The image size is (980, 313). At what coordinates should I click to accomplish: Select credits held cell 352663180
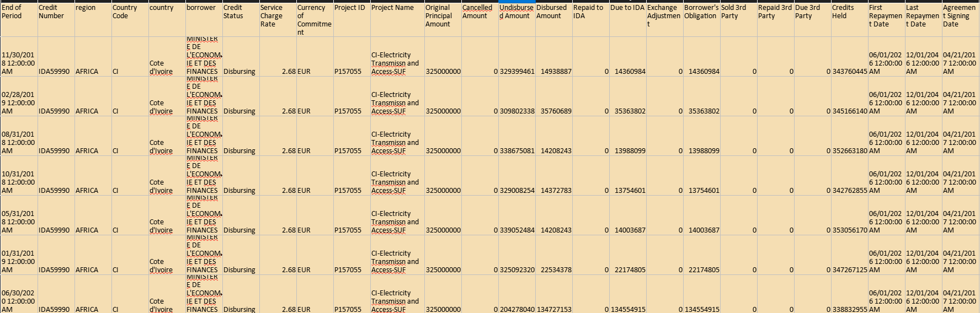coord(849,136)
